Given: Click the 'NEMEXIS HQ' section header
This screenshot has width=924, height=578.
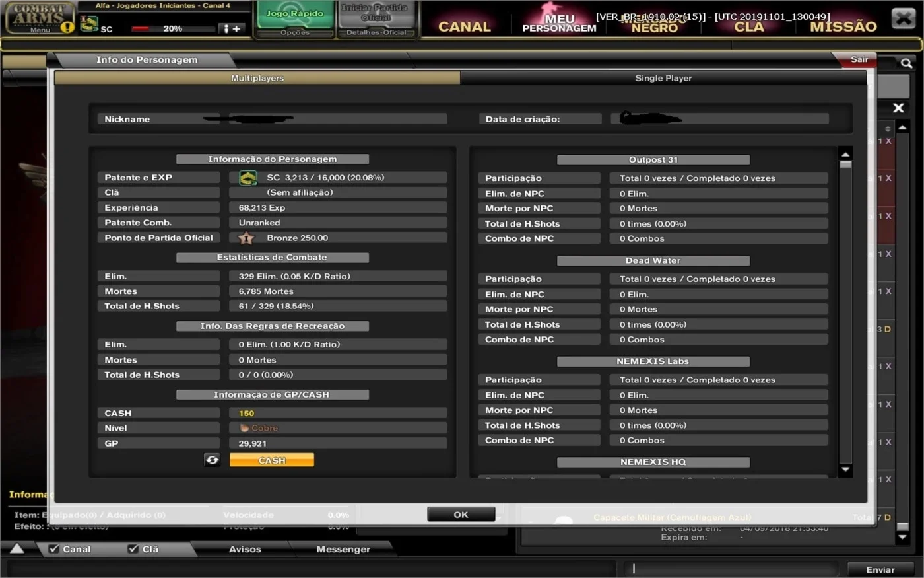Looking at the screenshot, I should point(653,462).
